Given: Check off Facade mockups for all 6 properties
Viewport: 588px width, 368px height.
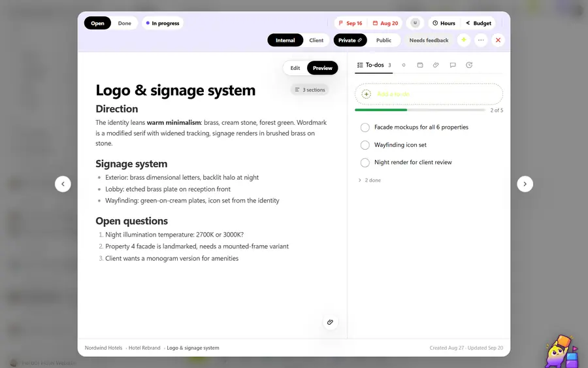Looking at the screenshot, I should [x=365, y=127].
